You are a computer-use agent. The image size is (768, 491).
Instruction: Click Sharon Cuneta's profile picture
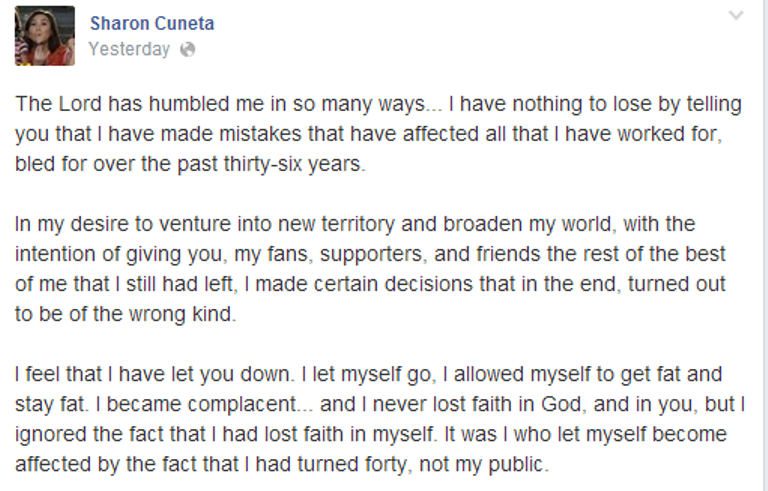coord(44,36)
